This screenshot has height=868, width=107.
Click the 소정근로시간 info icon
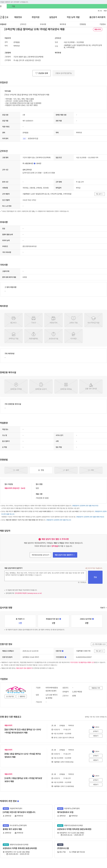(x=34, y=163)
